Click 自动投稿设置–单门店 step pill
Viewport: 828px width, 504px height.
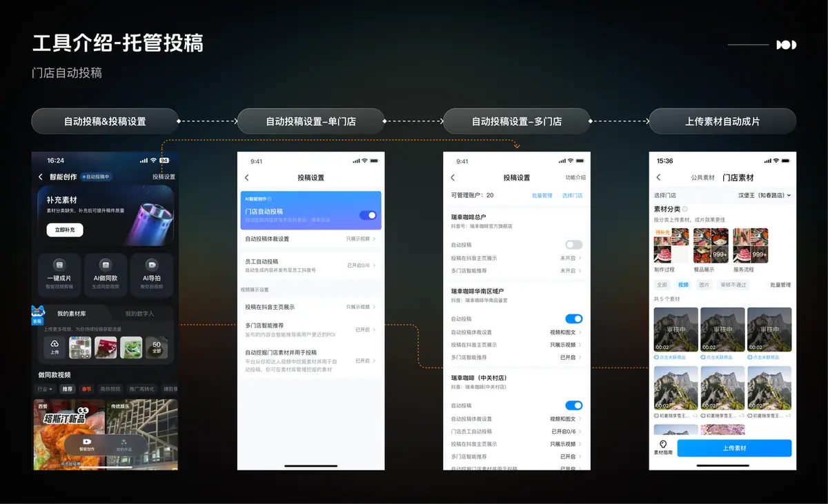click(310, 121)
